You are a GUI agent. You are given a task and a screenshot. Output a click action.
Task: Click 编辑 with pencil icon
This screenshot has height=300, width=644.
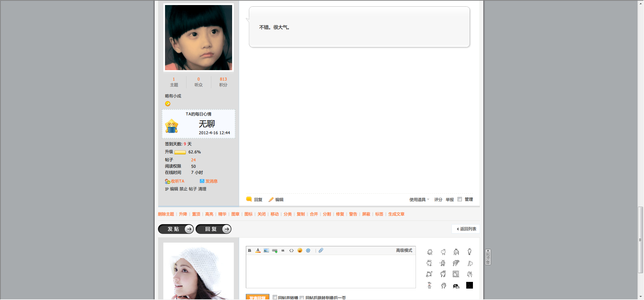point(276,200)
